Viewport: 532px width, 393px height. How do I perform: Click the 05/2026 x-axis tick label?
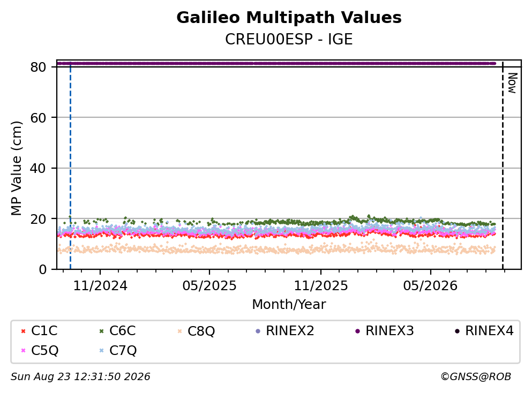[x=430, y=286]
